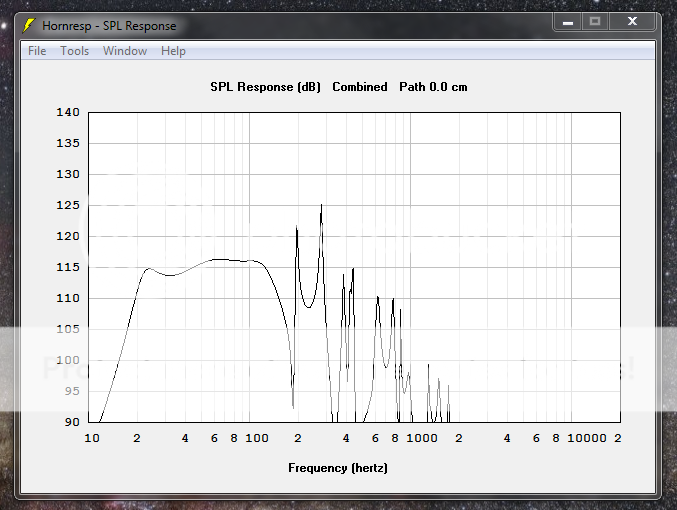Click the 'SPL Response (dB)' chart title
Screen dimensions: 677x510
coord(266,87)
